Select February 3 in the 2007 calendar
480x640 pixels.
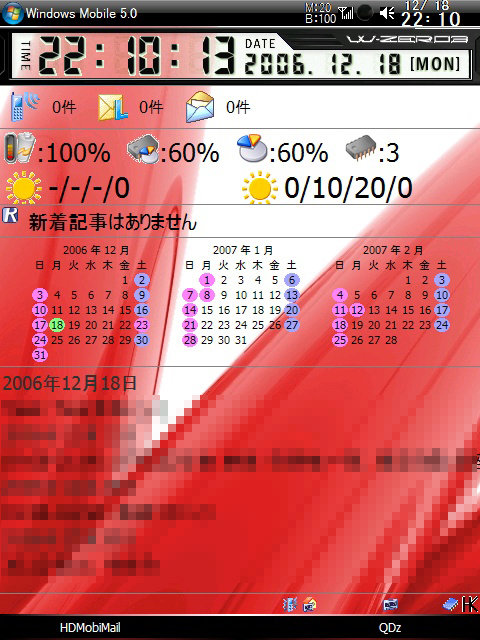442,280
